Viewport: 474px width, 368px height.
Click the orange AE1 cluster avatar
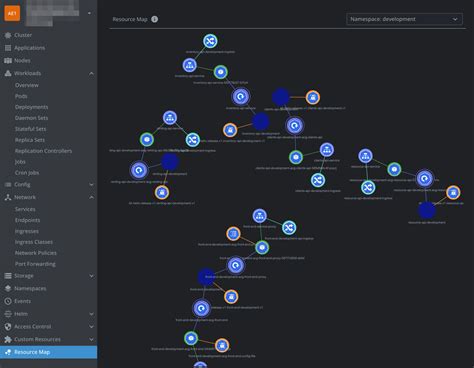(x=12, y=13)
